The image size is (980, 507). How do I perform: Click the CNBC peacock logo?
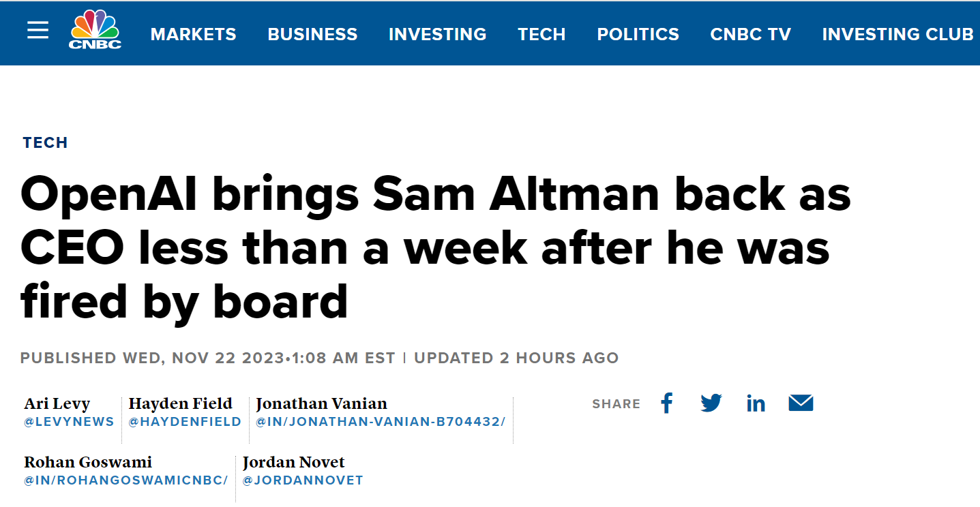(95, 31)
